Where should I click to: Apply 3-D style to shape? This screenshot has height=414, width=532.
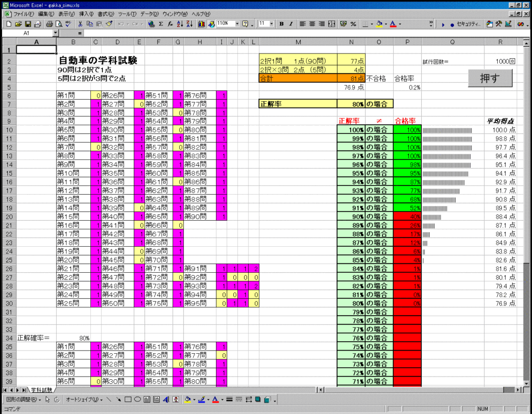tap(267, 399)
